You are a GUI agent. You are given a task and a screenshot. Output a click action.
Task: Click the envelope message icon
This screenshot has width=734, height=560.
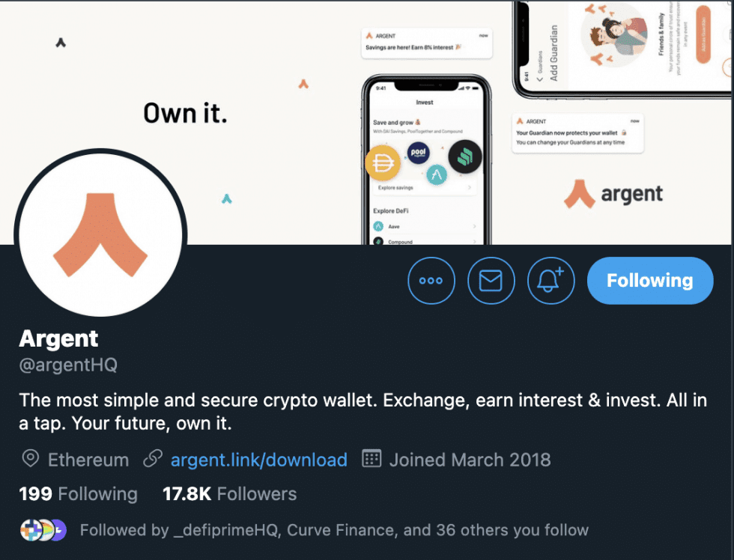[x=491, y=281]
